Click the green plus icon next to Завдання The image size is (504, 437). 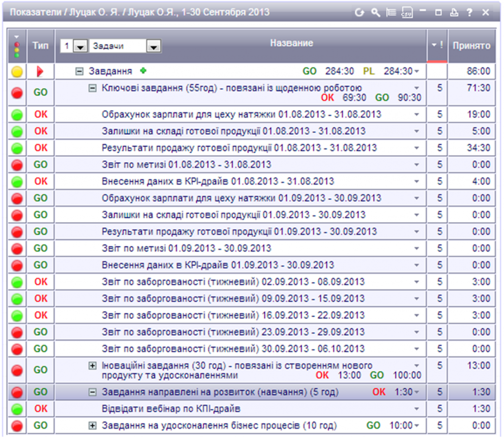[x=143, y=70]
